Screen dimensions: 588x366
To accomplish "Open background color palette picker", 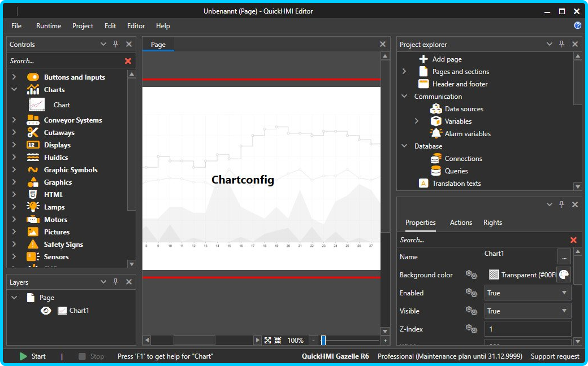I will pos(563,275).
